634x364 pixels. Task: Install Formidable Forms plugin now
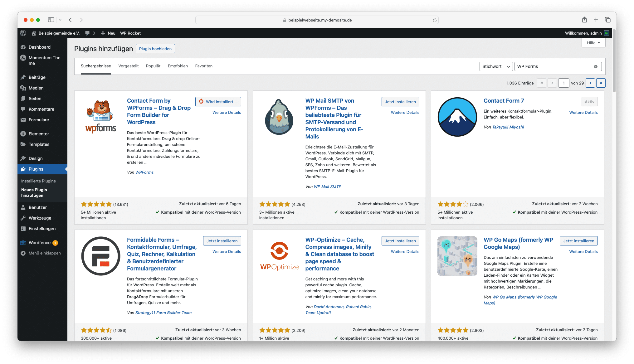click(x=222, y=241)
